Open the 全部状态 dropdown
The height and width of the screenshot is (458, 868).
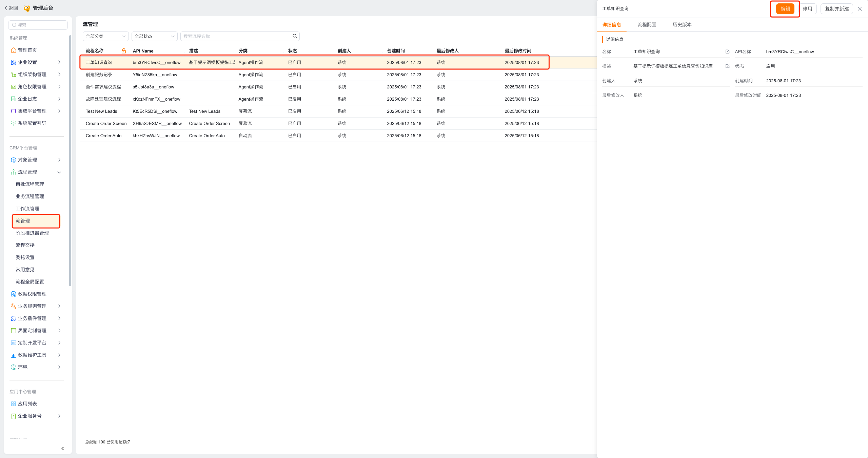[x=154, y=36]
